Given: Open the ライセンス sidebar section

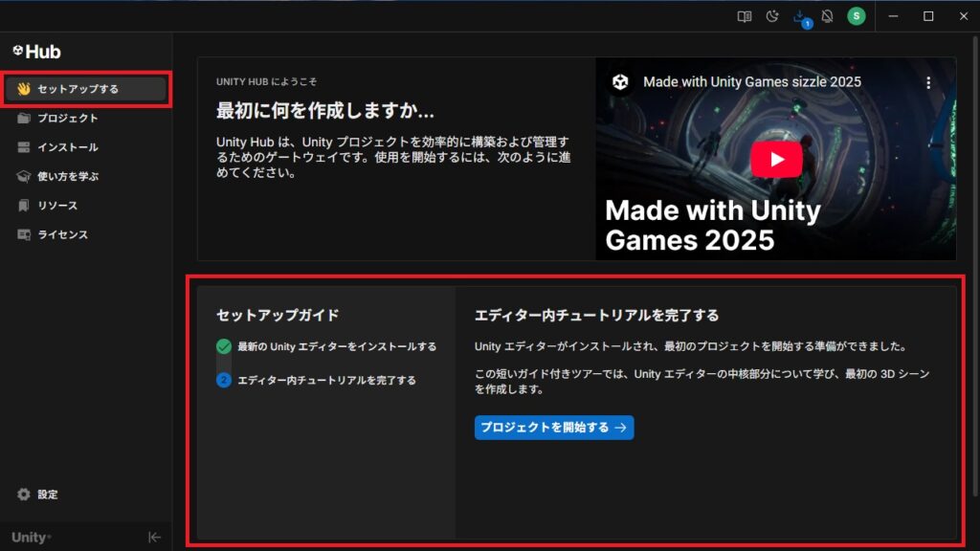Looking at the screenshot, I should click(x=86, y=235).
